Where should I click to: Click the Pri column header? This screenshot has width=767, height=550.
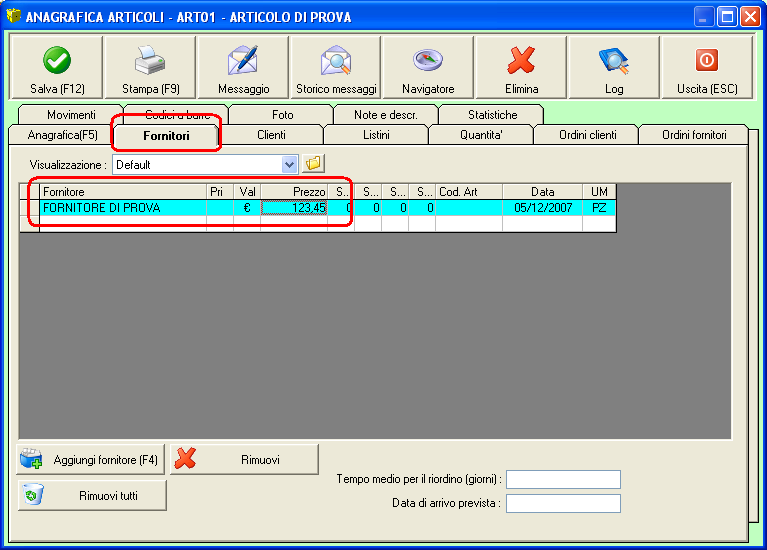pyautogui.click(x=220, y=191)
